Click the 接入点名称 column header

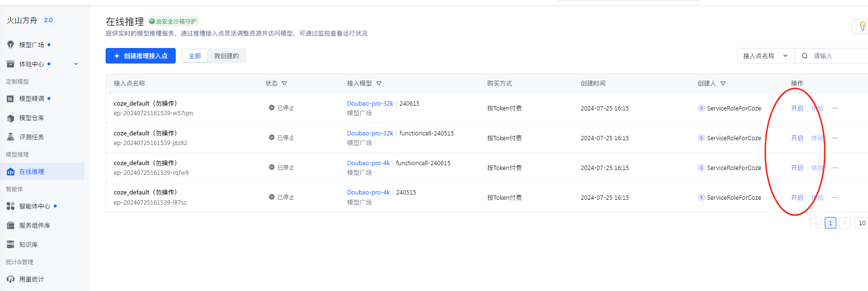[x=129, y=83]
